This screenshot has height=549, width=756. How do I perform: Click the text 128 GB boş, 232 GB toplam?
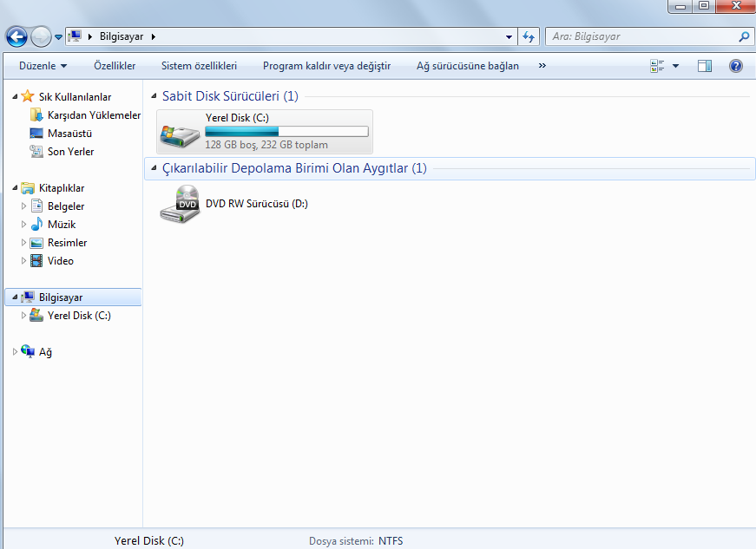tap(266, 145)
